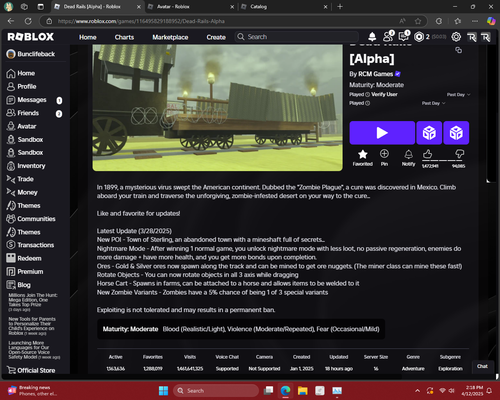Add page to favorites star in address bar
The image size is (500, 400).
tap(418, 21)
